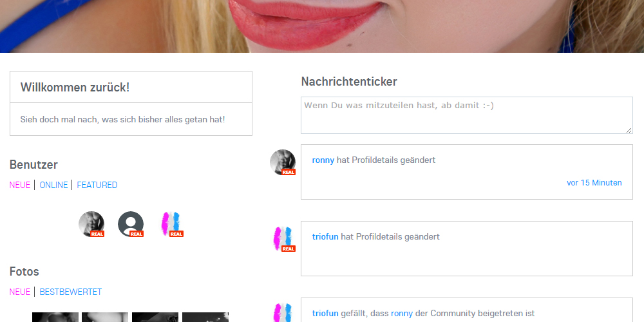Switch Benutzer list to FEATURED
Viewport: 644px width, 322px height.
[97, 185]
